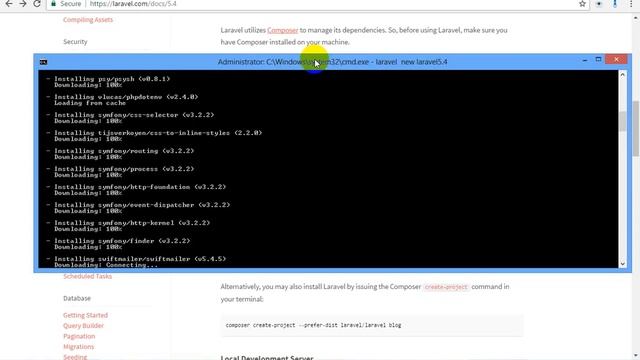Open the browser menu dots icon

click(x=631, y=4)
